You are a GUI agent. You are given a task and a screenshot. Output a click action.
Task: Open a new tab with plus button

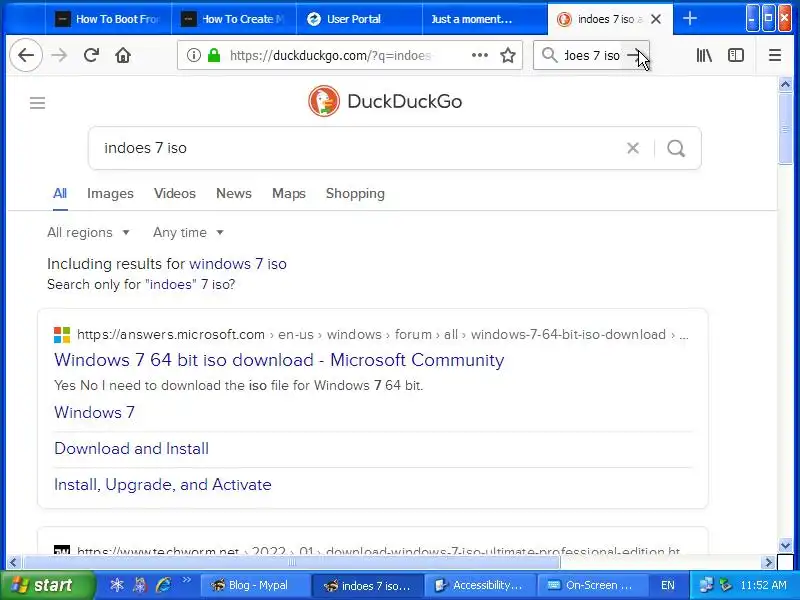click(x=690, y=19)
